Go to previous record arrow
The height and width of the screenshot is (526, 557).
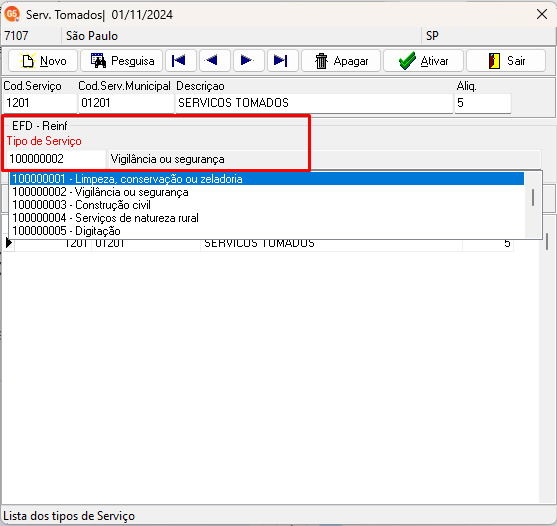click(215, 61)
